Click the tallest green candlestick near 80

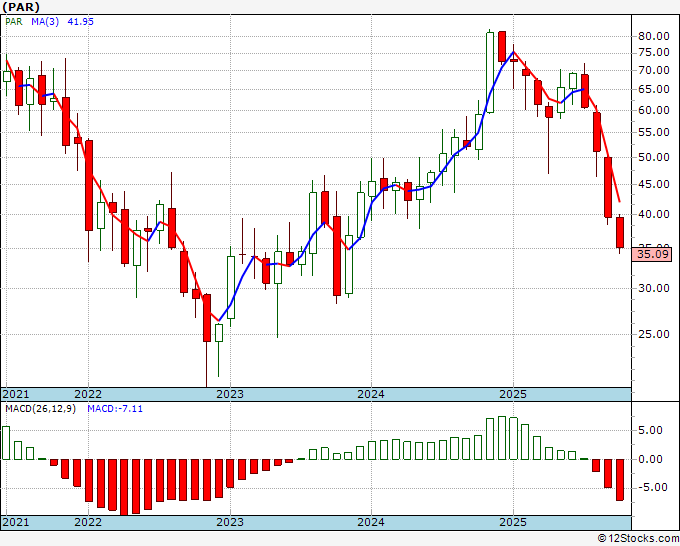(490, 72)
